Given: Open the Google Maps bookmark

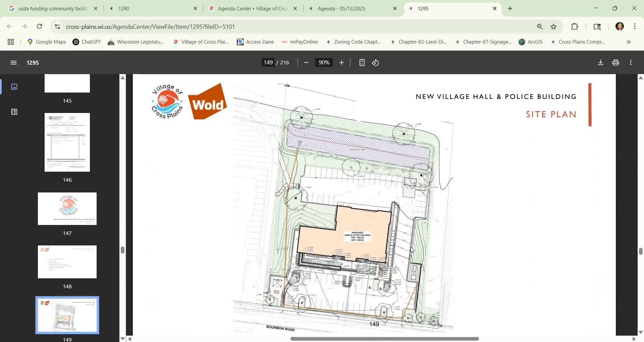Looking at the screenshot, I should pyautogui.click(x=47, y=42).
